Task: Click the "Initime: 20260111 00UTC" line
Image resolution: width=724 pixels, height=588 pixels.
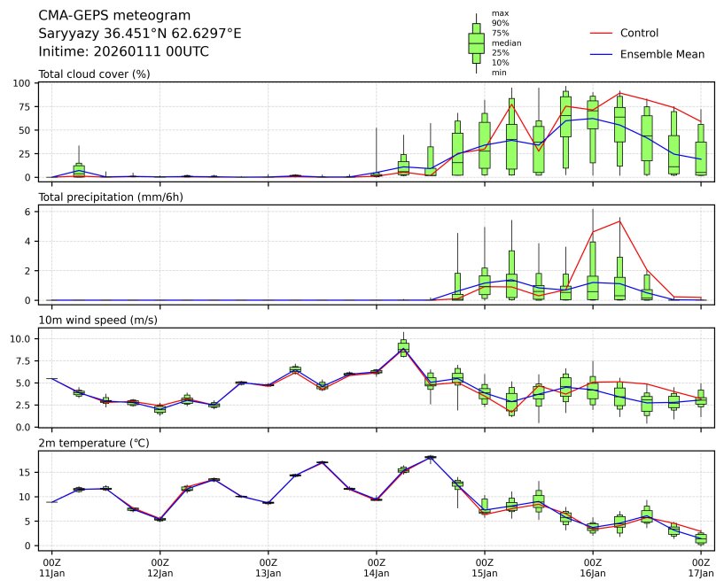Action: point(123,51)
